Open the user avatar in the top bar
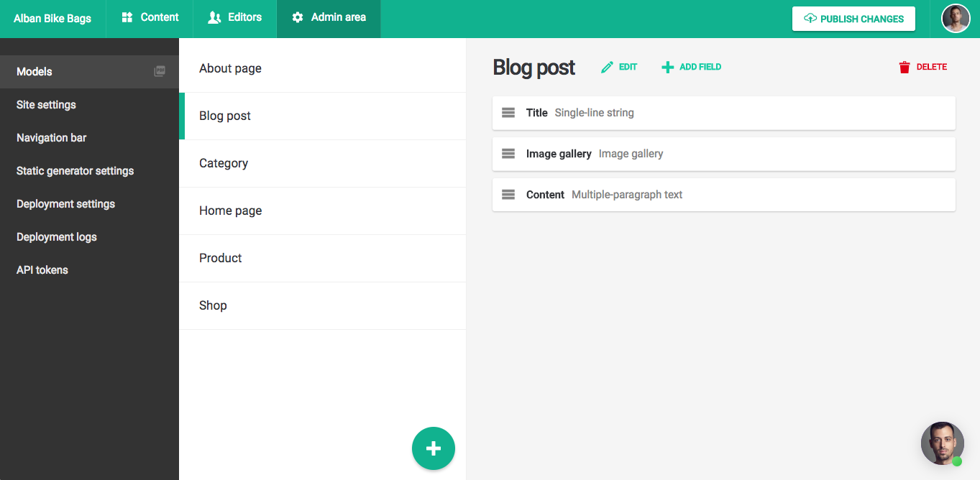 coord(956,19)
